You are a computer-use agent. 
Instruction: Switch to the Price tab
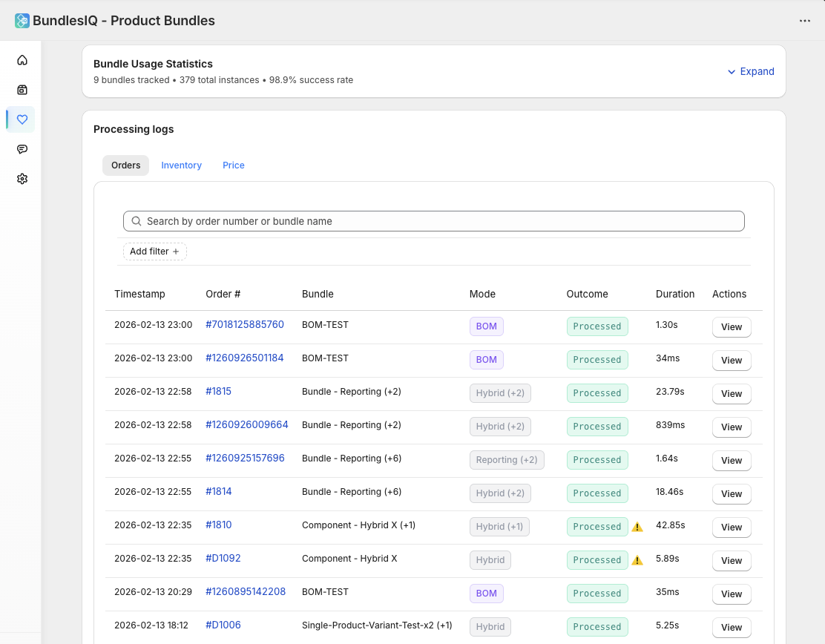click(x=233, y=165)
